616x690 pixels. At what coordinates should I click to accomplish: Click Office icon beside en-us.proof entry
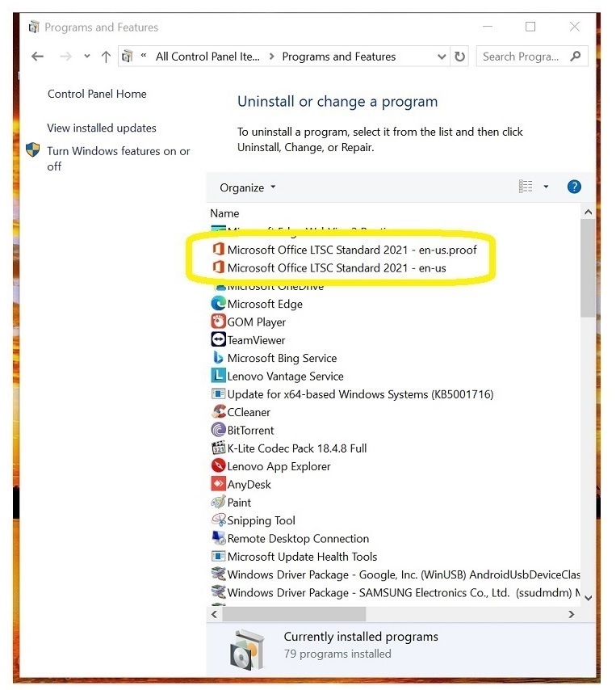coord(219,249)
